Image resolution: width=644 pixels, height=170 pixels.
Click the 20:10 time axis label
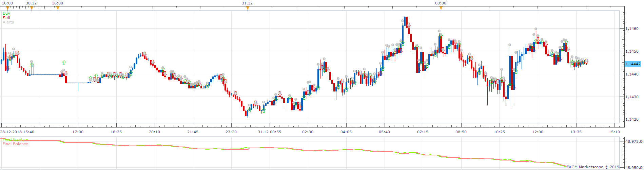coord(155,132)
